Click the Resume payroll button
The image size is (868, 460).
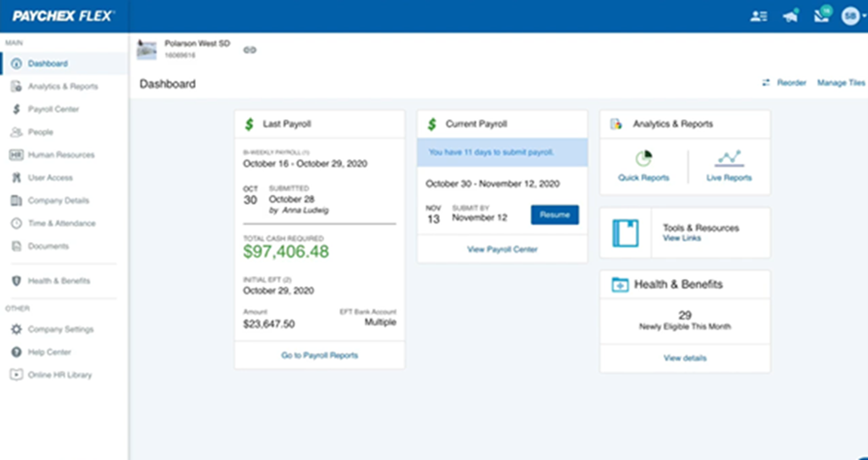pyautogui.click(x=555, y=214)
